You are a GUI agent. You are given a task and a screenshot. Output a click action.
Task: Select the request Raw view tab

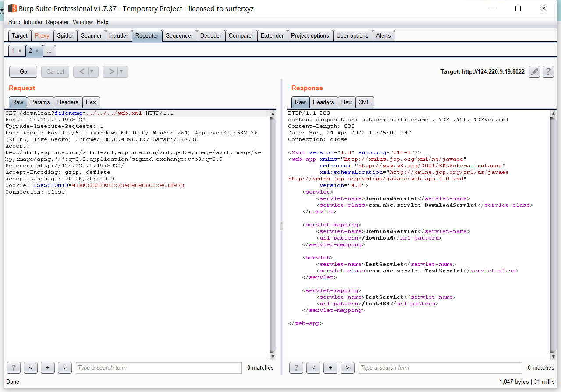pyautogui.click(x=18, y=102)
